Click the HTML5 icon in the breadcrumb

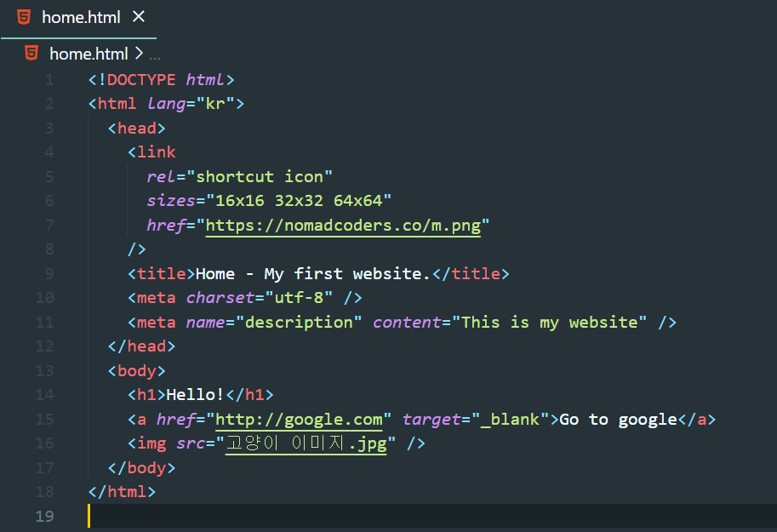pos(31,53)
